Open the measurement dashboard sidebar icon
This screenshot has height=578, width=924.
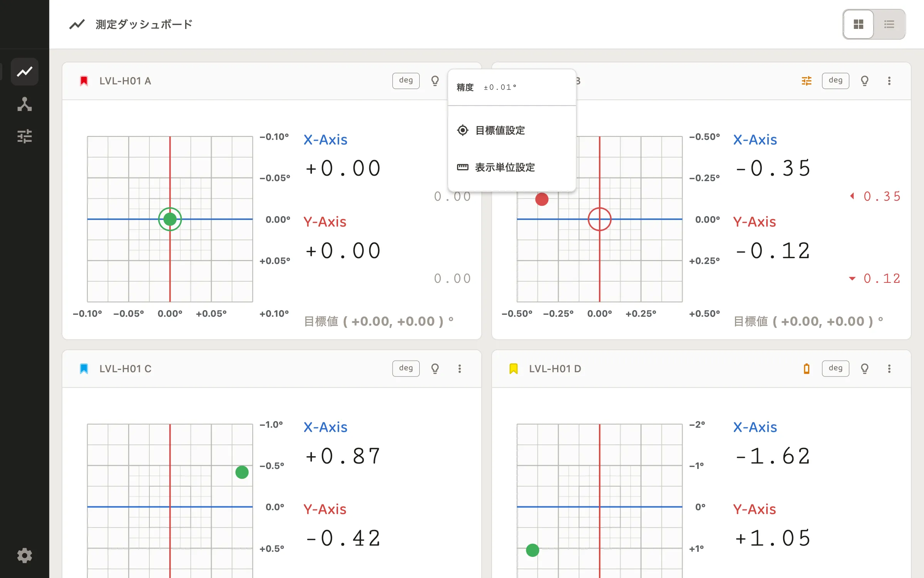tap(25, 72)
